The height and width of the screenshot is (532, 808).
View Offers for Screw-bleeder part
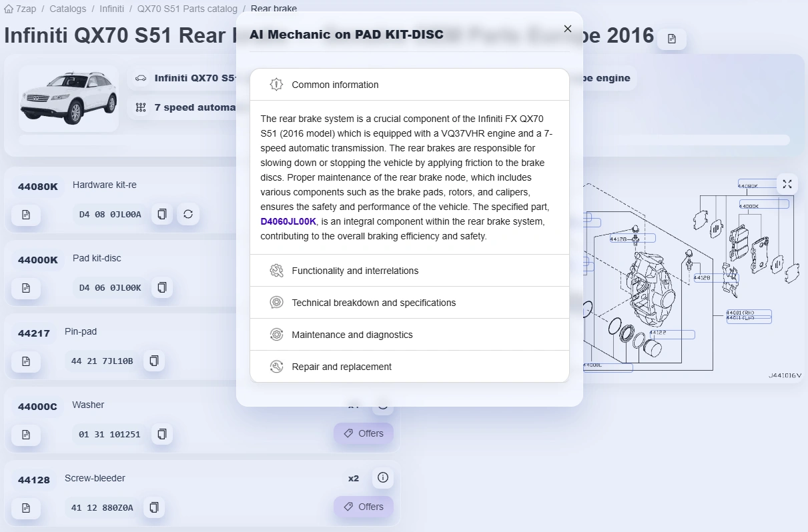pyautogui.click(x=364, y=507)
